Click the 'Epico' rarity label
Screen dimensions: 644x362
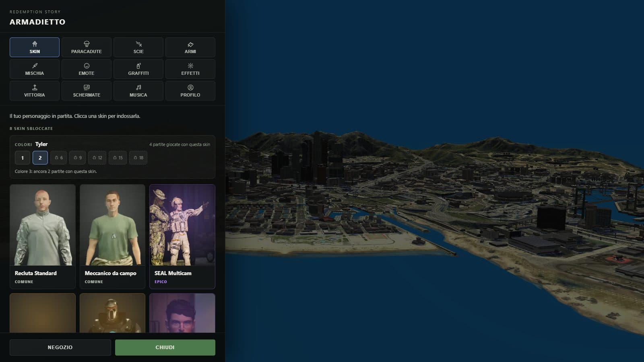point(161,282)
